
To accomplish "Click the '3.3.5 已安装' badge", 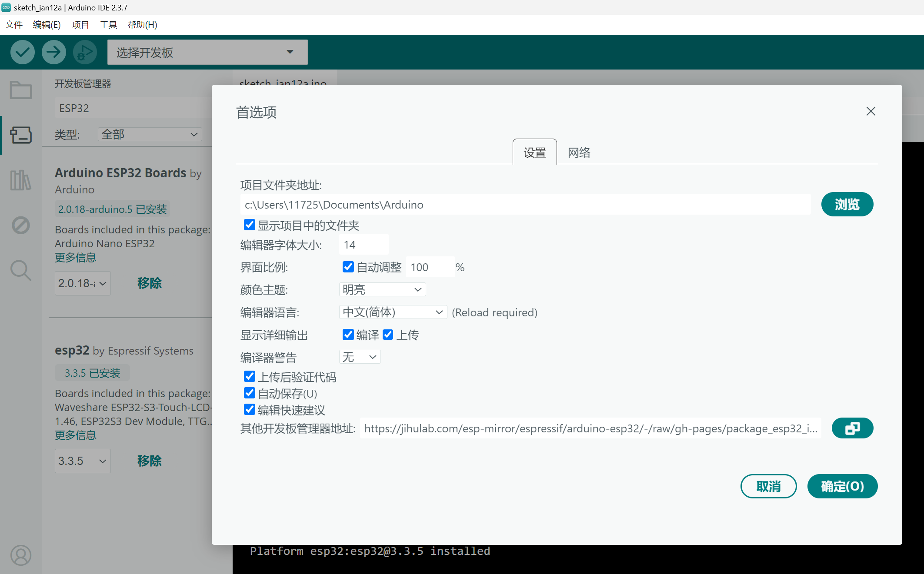I will click(x=92, y=373).
